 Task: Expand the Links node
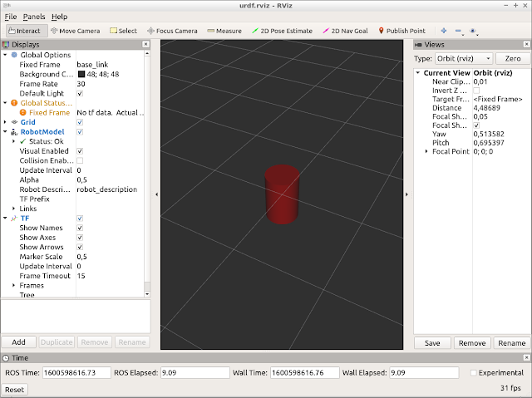13,209
